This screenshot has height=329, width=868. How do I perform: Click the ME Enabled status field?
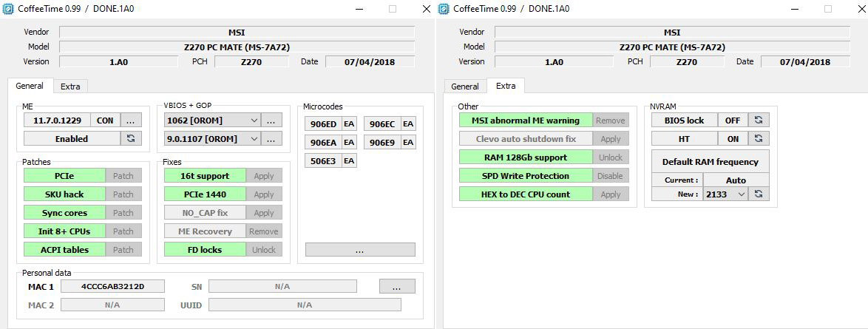[72, 138]
